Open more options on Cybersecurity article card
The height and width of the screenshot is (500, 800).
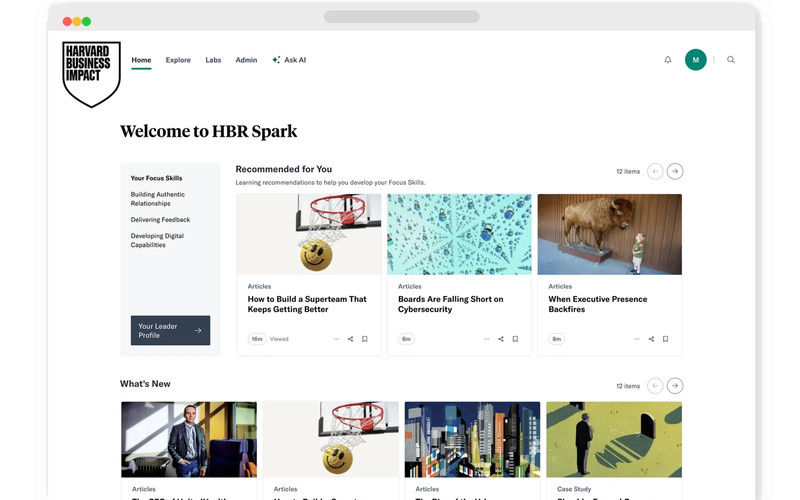tap(486, 339)
